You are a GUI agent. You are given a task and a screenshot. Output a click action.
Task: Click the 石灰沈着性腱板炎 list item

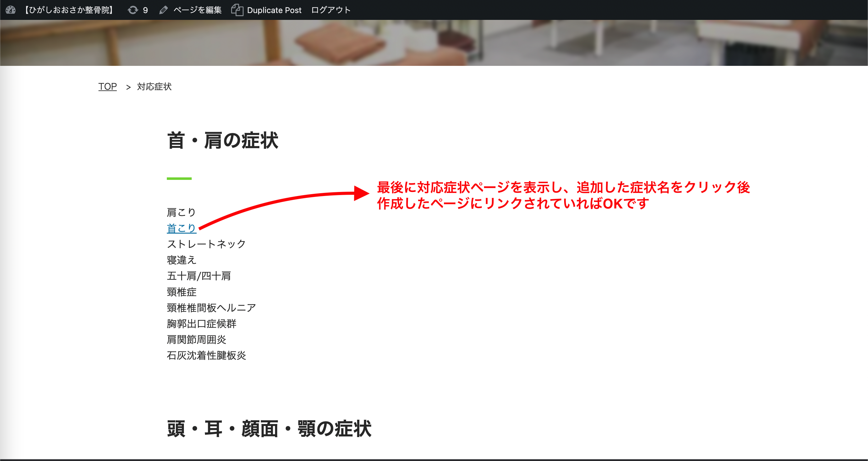click(206, 355)
